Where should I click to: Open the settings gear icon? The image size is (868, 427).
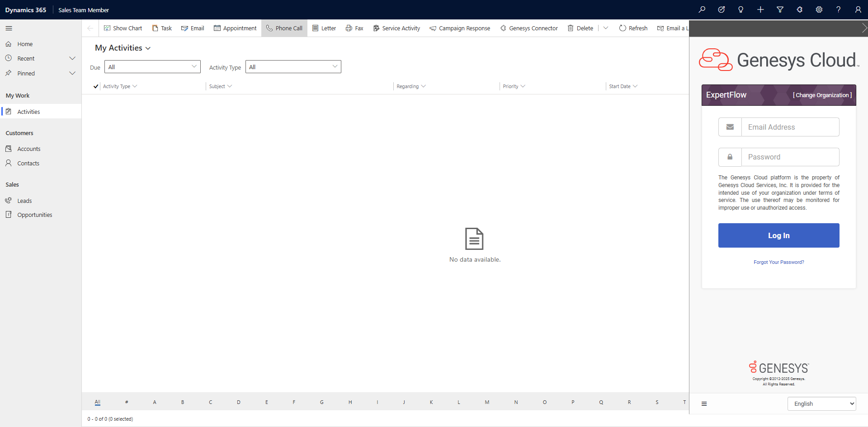point(819,9)
